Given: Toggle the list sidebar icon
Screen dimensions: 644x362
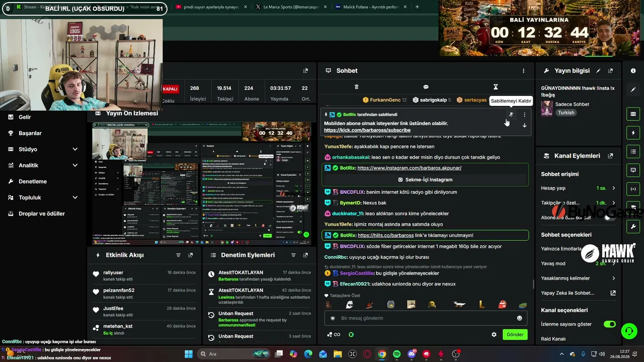Looking at the screenshot, I should pyautogui.click(x=633, y=151).
